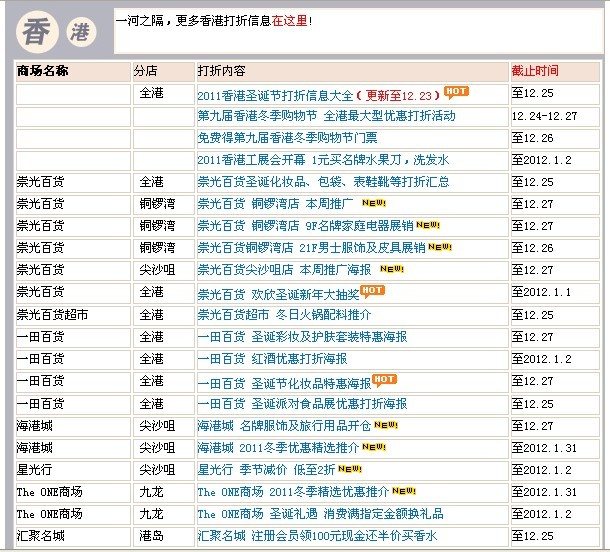Open 崇光百货尖沙咀店 本周推广海报 link
This screenshot has width=610, height=552.
(284, 270)
